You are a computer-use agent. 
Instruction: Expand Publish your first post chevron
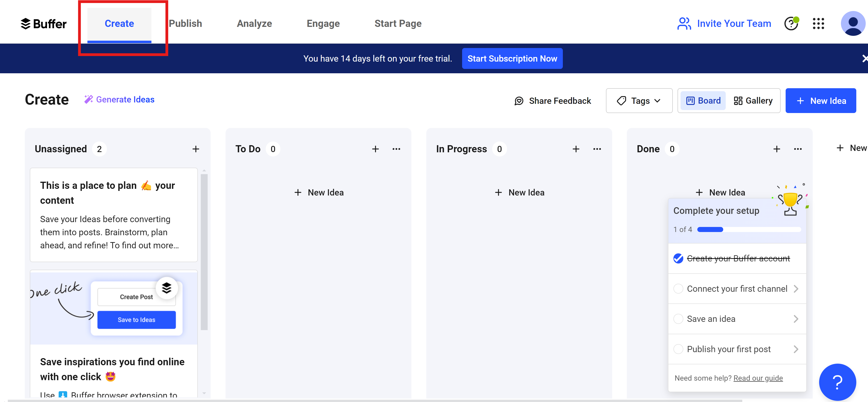pyautogui.click(x=796, y=349)
